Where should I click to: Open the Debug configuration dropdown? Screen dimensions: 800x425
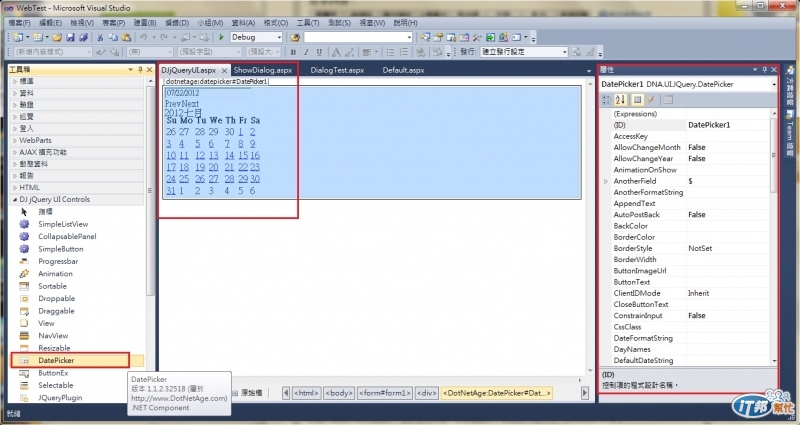click(279, 37)
